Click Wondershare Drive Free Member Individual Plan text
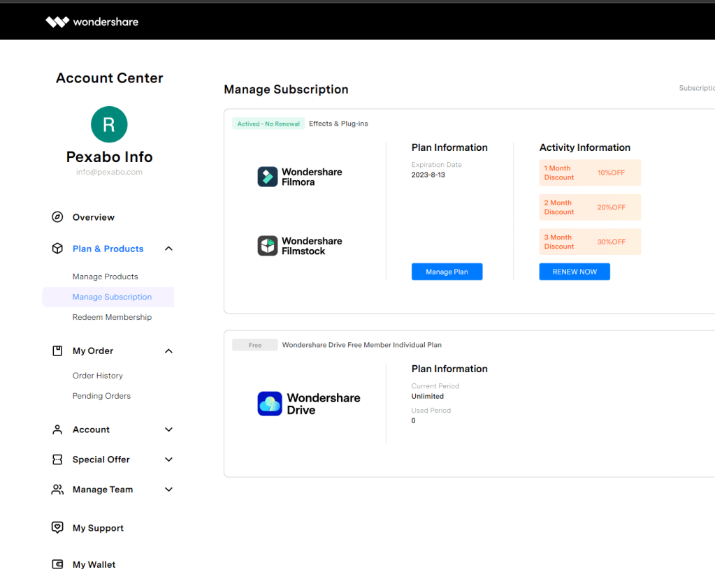715x588 pixels. point(361,345)
